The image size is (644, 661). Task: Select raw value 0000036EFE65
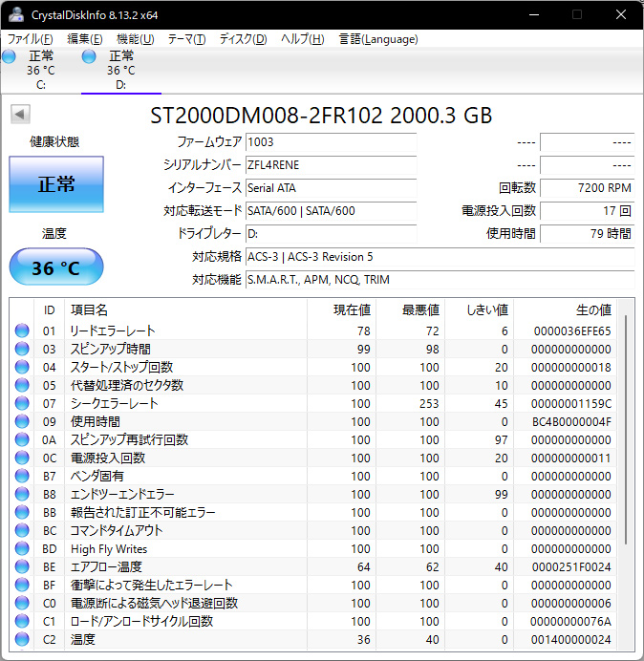572,330
